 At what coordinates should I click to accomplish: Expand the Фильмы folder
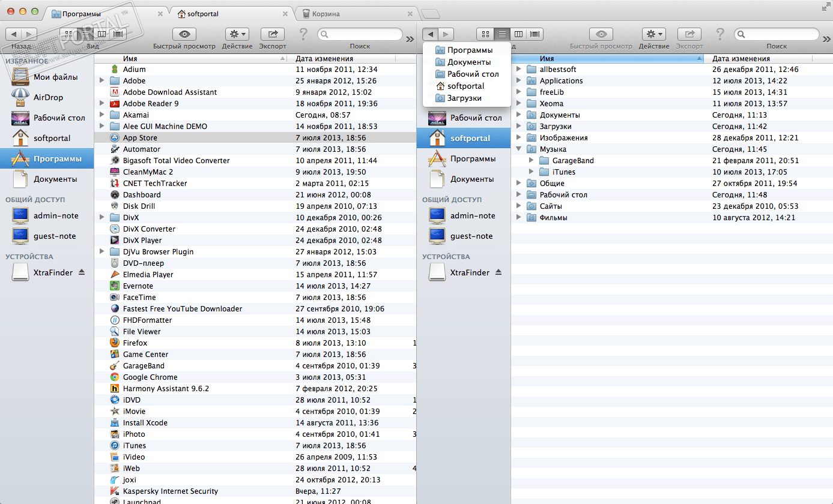coord(519,218)
